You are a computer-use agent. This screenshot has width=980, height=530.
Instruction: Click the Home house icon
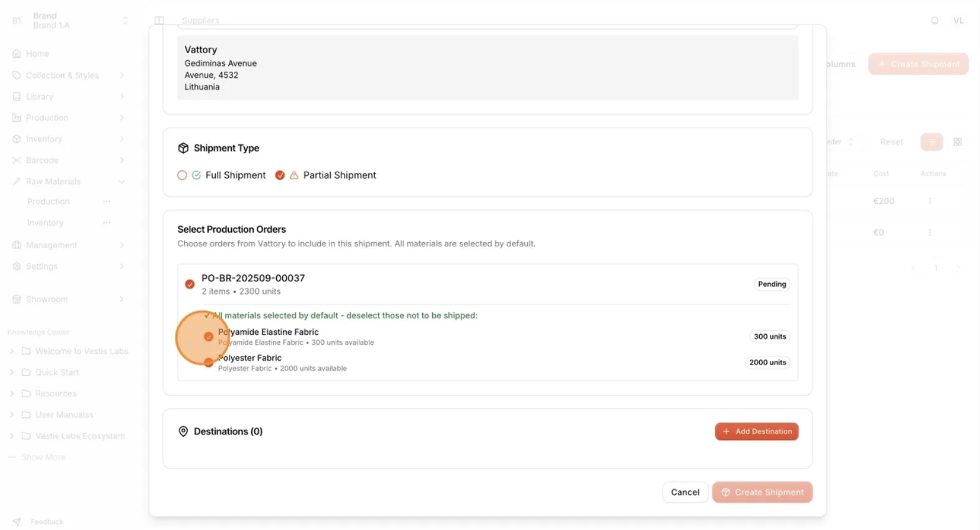coord(17,53)
